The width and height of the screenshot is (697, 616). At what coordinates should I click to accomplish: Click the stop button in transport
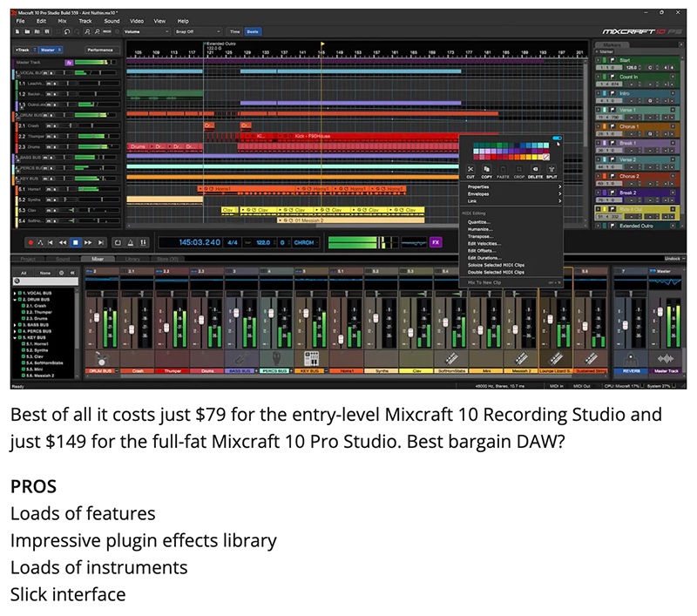[76, 243]
